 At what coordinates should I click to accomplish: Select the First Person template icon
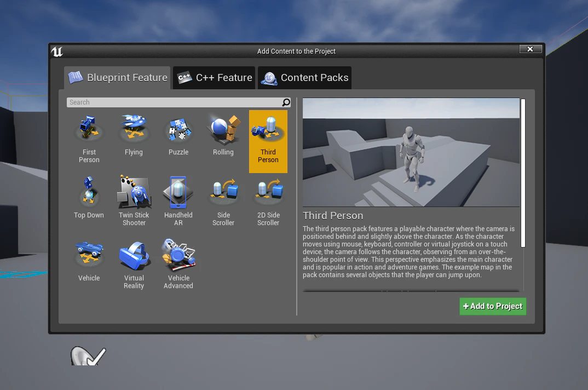(x=89, y=128)
